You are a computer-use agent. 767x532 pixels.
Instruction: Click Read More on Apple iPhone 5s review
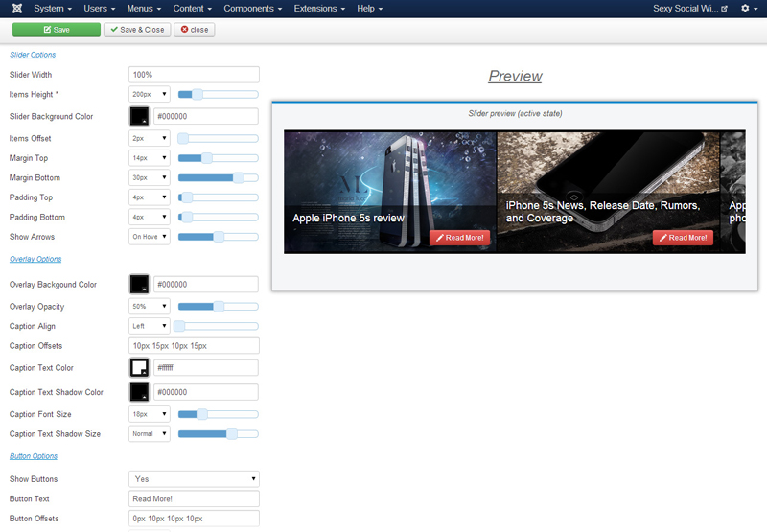tap(460, 238)
